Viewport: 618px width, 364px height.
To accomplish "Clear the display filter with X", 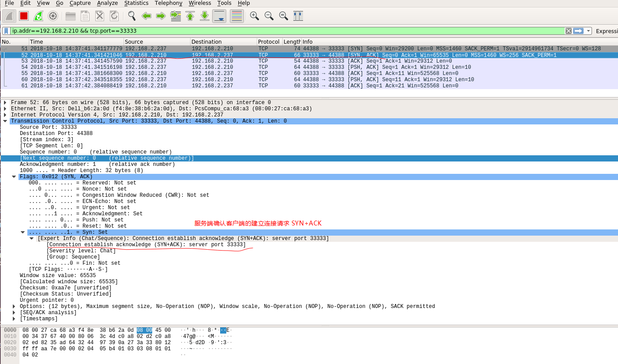I will [569, 31].
